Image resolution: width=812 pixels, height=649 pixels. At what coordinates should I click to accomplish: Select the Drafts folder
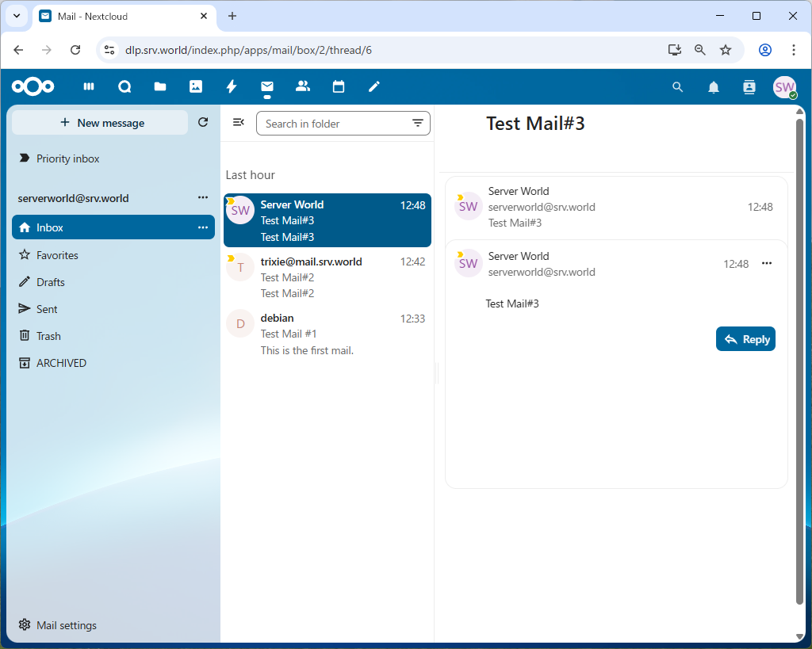pos(51,282)
